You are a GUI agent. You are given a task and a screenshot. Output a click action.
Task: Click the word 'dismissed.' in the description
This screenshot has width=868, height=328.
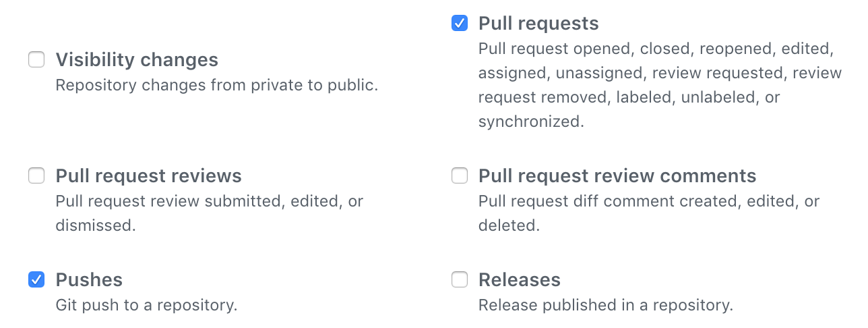pyautogui.click(x=96, y=226)
